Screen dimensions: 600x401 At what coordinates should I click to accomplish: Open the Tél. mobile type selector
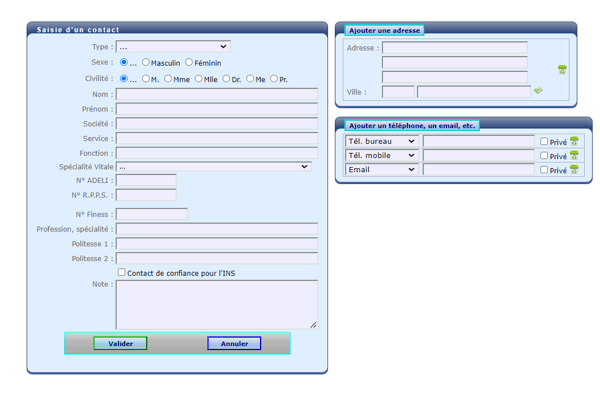pos(381,156)
